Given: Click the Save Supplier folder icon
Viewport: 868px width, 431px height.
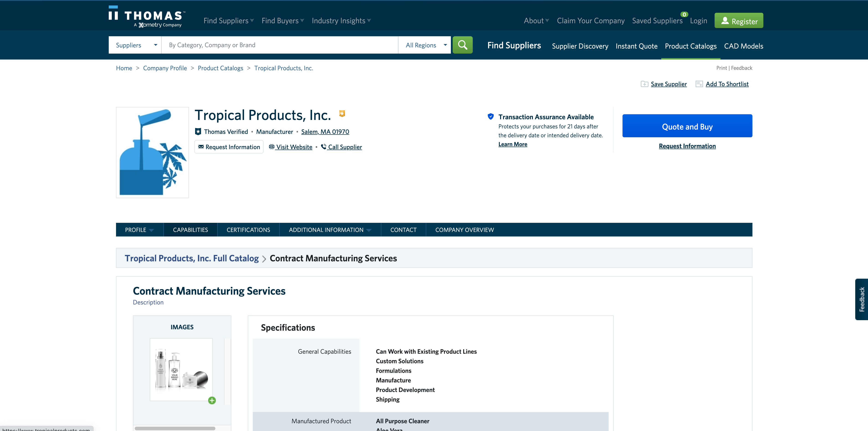Looking at the screenshot, I should click(x=644, y=84).
